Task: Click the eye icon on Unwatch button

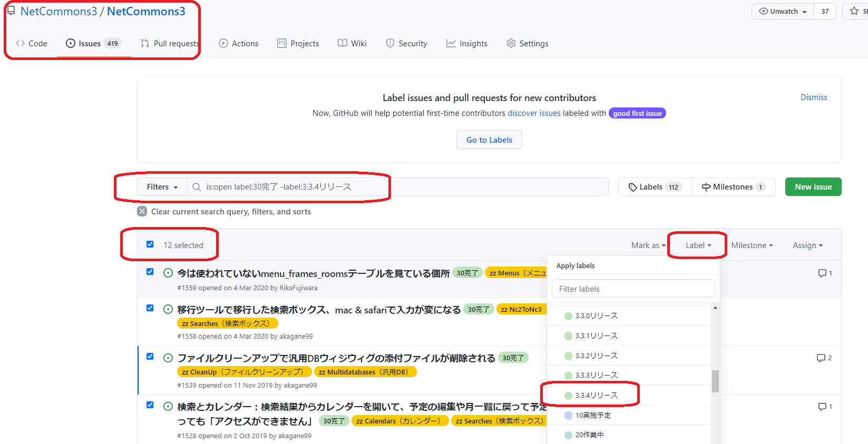Action: click(763, 11)
